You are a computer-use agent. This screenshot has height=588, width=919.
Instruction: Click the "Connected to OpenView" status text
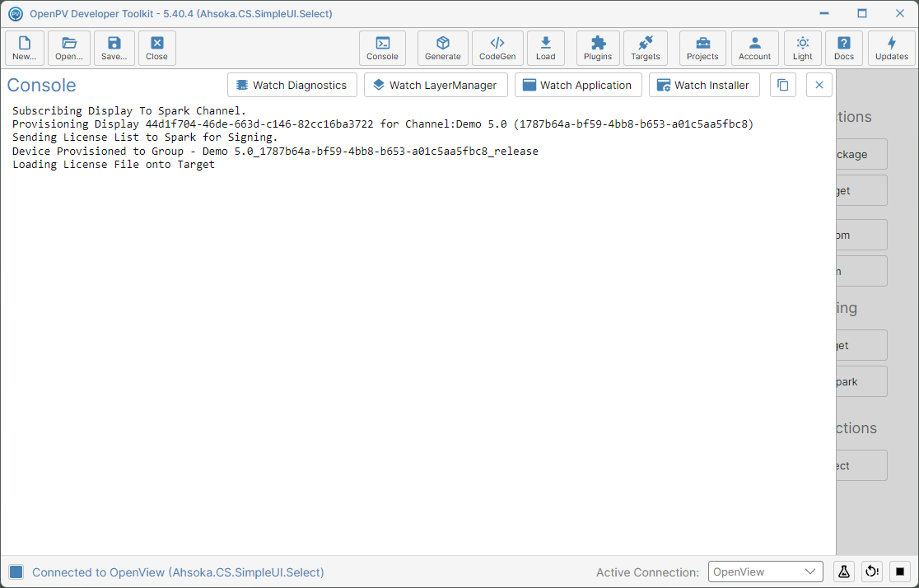(x=178, y=572)
